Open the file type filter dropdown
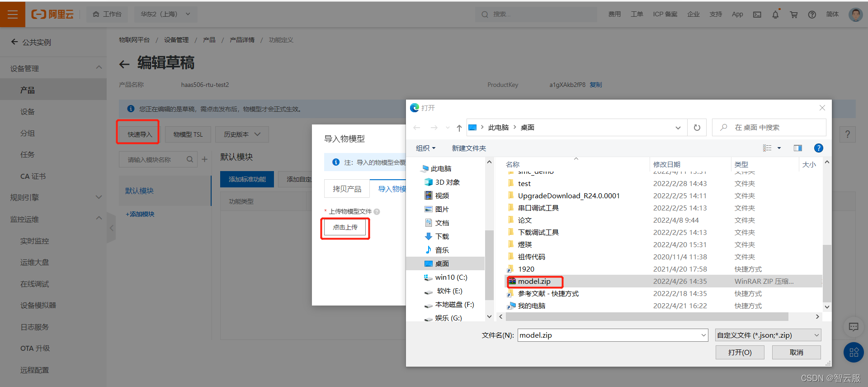Screen dimensions: 868x387 [x=768, y=335]
